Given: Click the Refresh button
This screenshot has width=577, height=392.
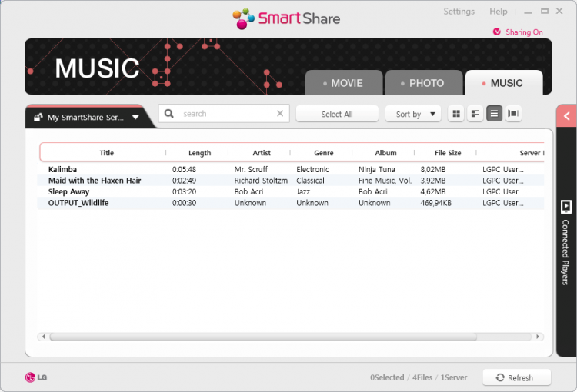Looking at the screenshot, I should [516, 377].
